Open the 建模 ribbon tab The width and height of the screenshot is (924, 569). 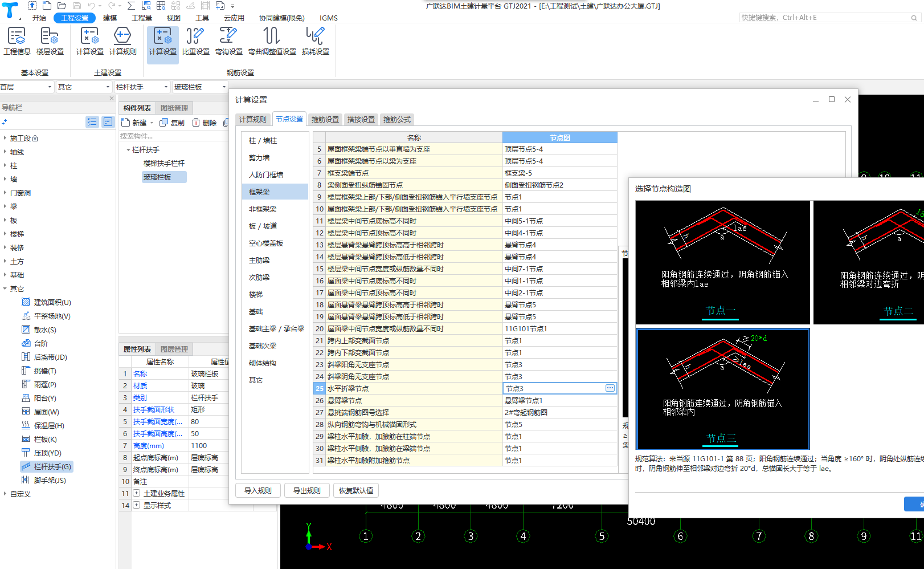[110, 18]
